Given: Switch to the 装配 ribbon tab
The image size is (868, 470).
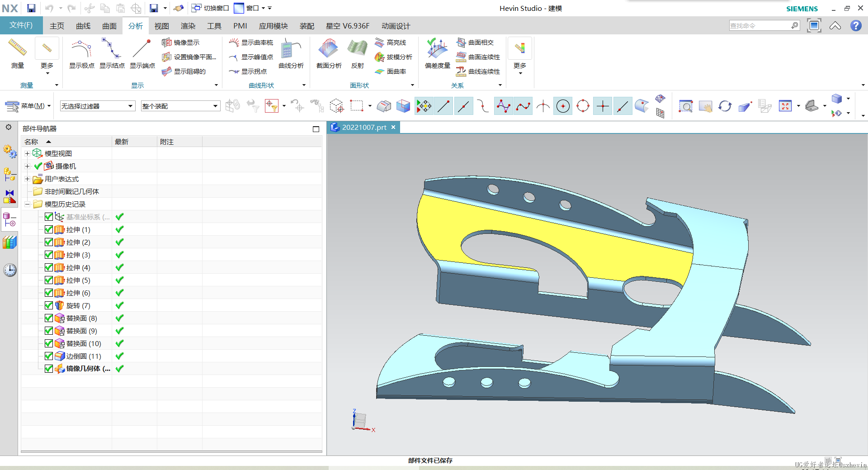Looking at the screenshot, I should tap(307, 26).
